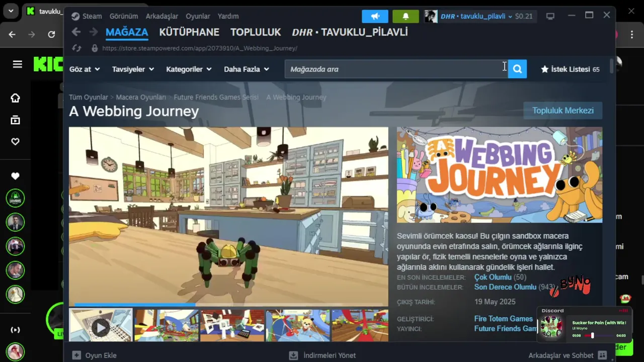Screen dimensions: 644x362
Task: Expand the Daha Fazla dropdown
Action: 247,69
